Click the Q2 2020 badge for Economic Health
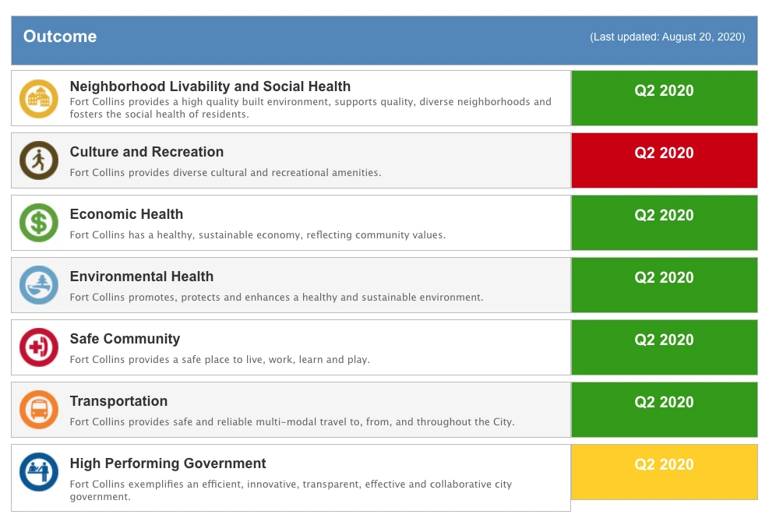 pyautogui.click(x=664, y=215)
